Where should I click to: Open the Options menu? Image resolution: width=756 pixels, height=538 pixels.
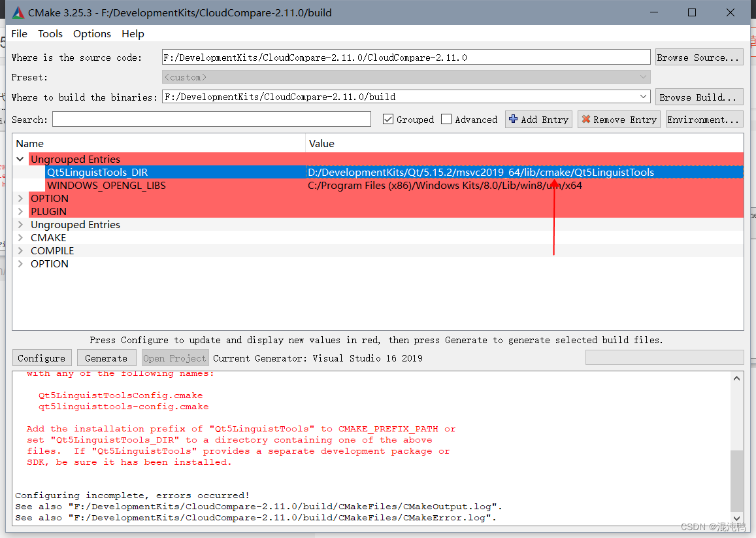(92, 34)
